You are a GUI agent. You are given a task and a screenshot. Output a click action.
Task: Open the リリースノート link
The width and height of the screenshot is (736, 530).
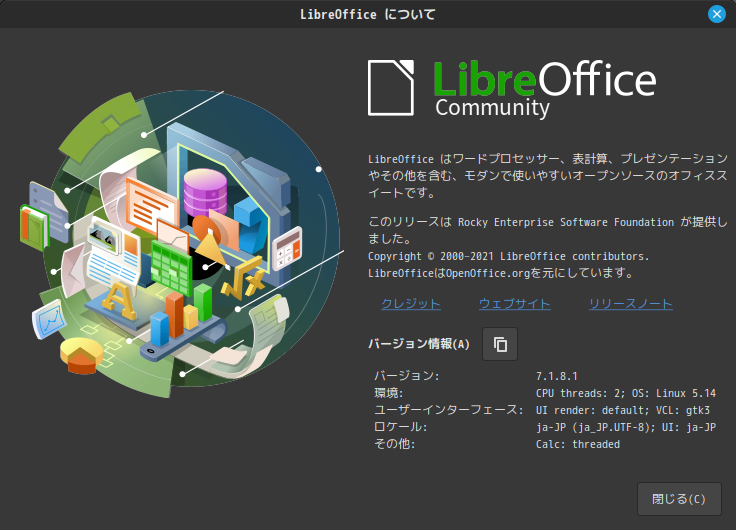(x=630, y=304)
